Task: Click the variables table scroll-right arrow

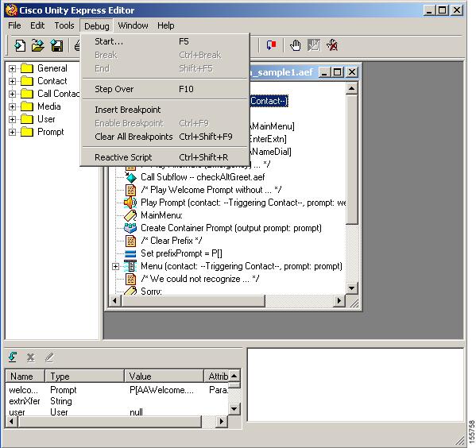Action: point(222,422)
